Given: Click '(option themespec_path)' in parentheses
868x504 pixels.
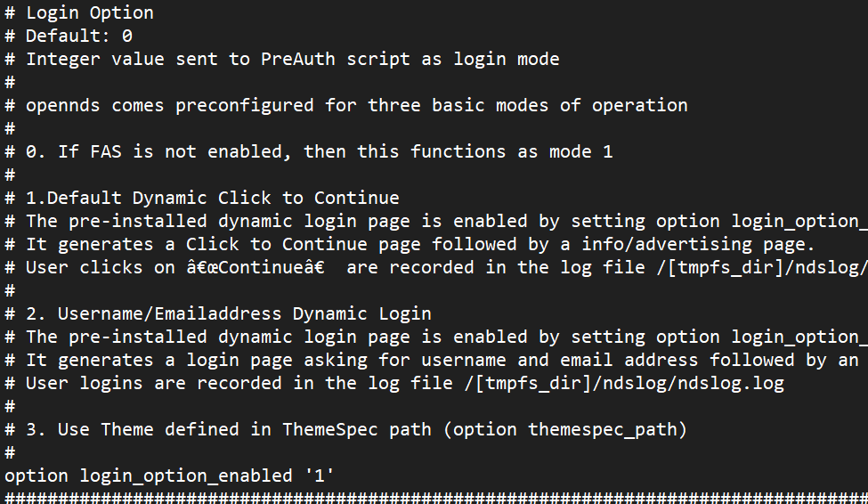Looking at the screenshot, I should point(564,430).
